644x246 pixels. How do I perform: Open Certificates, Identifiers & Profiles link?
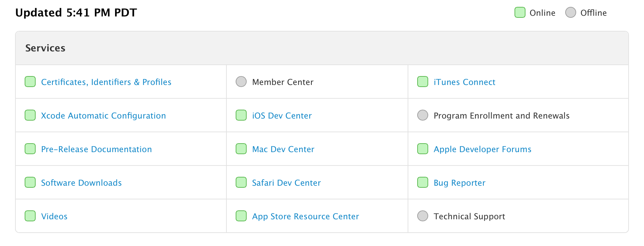coord(106,82)
